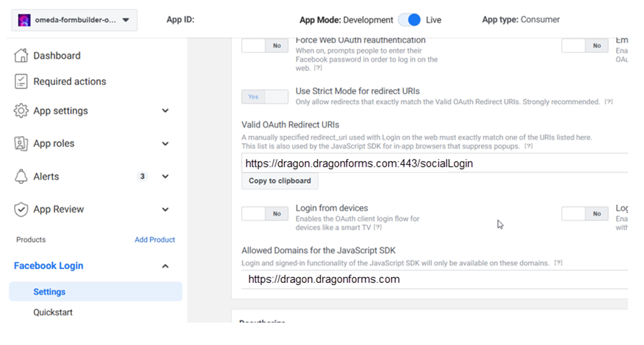Collapse the Facebook Login section chevron
This screenshot has height=345, width=644.
(x=165, y=266)
